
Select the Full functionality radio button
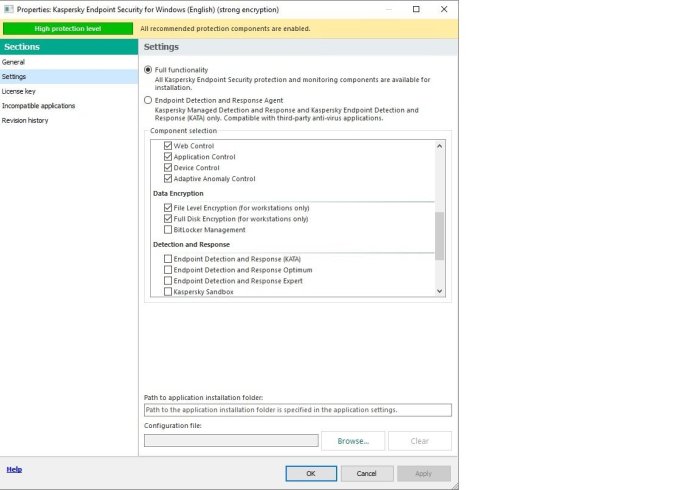pyautogui.click(x=148, y=70)
